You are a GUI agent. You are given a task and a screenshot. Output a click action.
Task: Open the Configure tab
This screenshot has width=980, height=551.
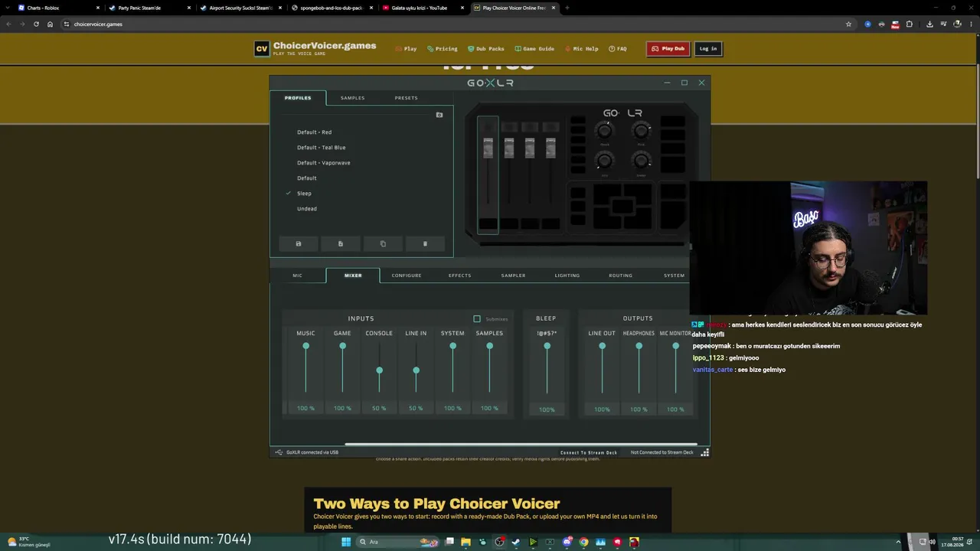click(407, 275)
